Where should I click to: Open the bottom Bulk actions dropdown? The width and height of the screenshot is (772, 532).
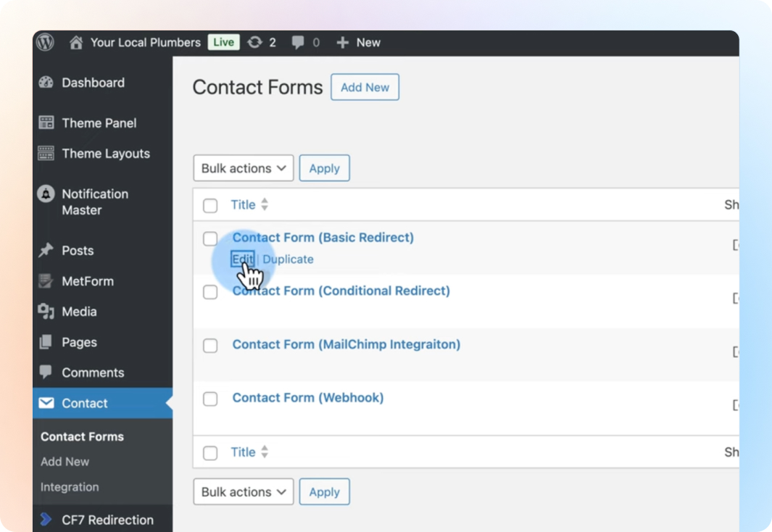point(244,491)
